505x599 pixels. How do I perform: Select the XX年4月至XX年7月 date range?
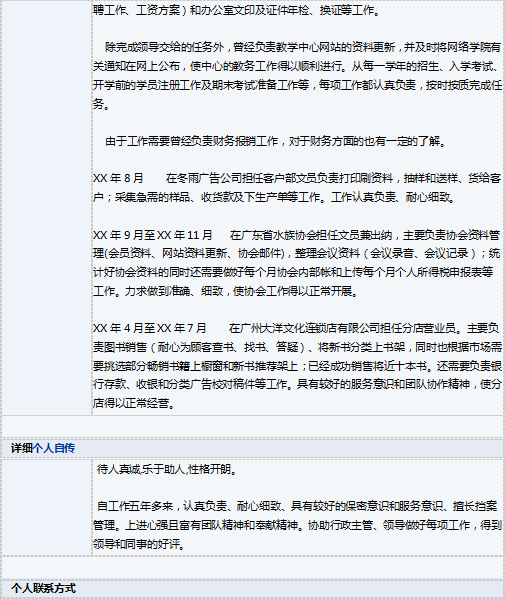150,328
